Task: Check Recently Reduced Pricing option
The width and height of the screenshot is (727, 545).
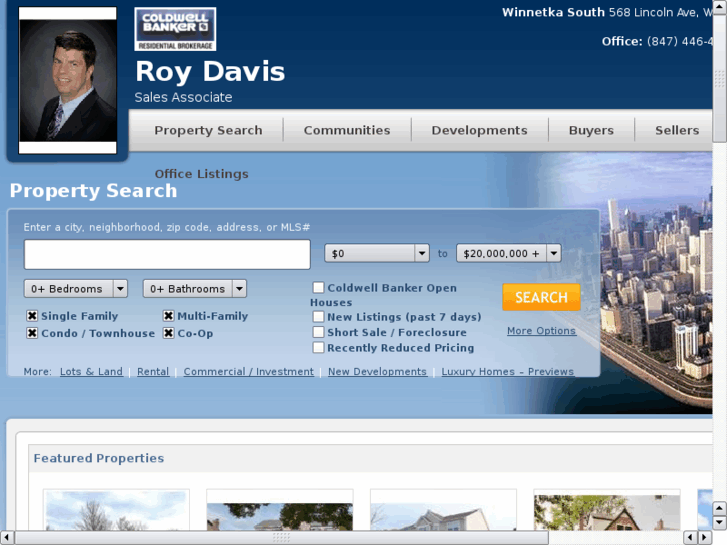Action: pos(318,347)
